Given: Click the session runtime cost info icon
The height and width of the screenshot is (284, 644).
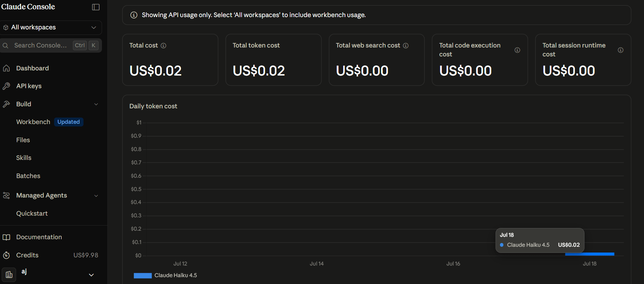Looking at the screenshot, I should (x=620, y=50).
